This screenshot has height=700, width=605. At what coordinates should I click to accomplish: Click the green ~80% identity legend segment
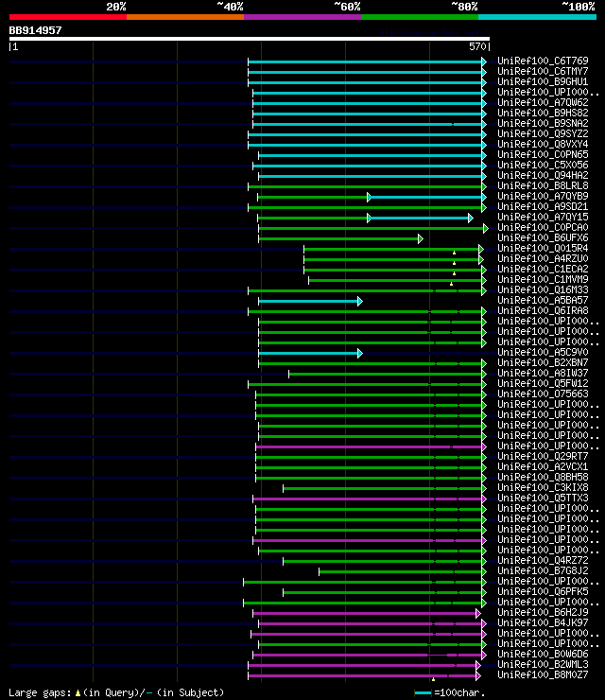(420, 17)
